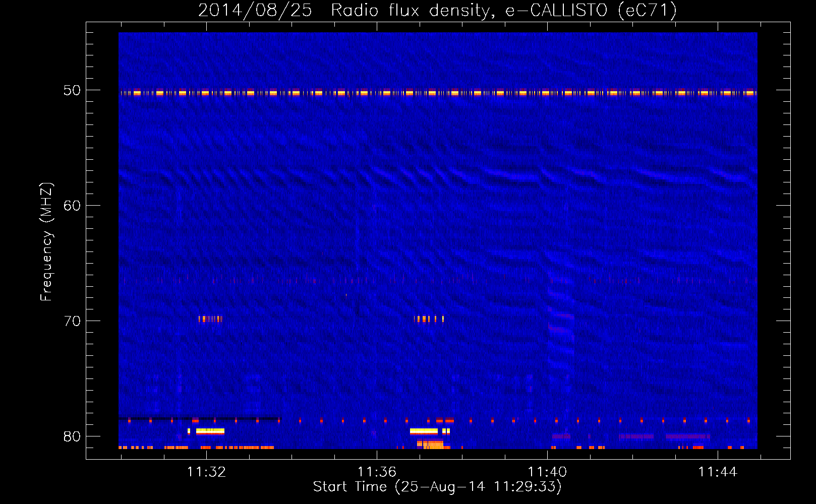Screen dimensions: 816x504
Task: Click the plot title '2014/08/25 Radio flux density'
Action: point(437,10)
